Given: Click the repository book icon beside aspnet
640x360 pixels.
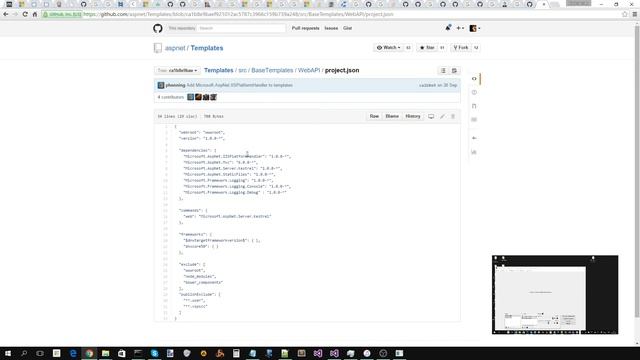Looking at the screenshot, I should coord(158,48).
